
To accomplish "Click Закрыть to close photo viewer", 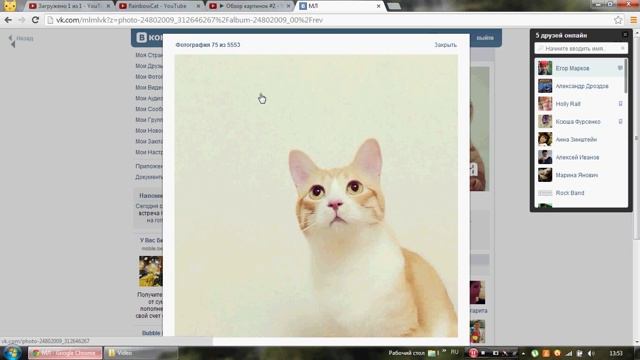I will pos(445,45).
